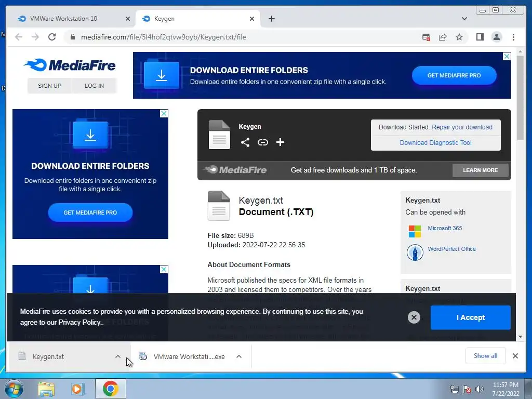
Task: Open the Repair your download link
Action: pos(462,127)
